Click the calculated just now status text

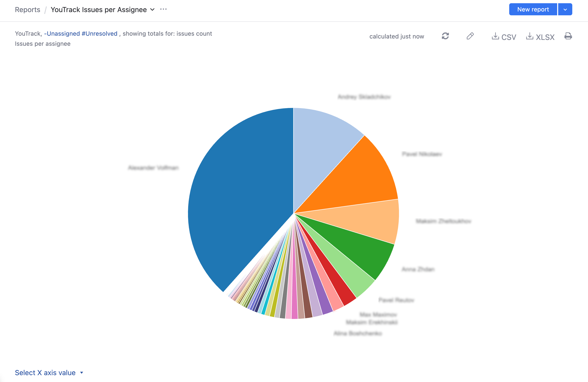397,36
